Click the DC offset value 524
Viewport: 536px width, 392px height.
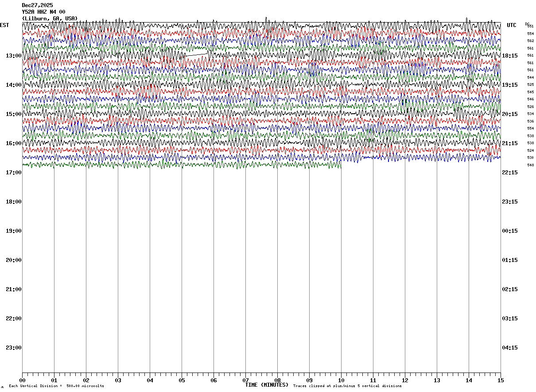pyautogui.click(x=530, y=150)
